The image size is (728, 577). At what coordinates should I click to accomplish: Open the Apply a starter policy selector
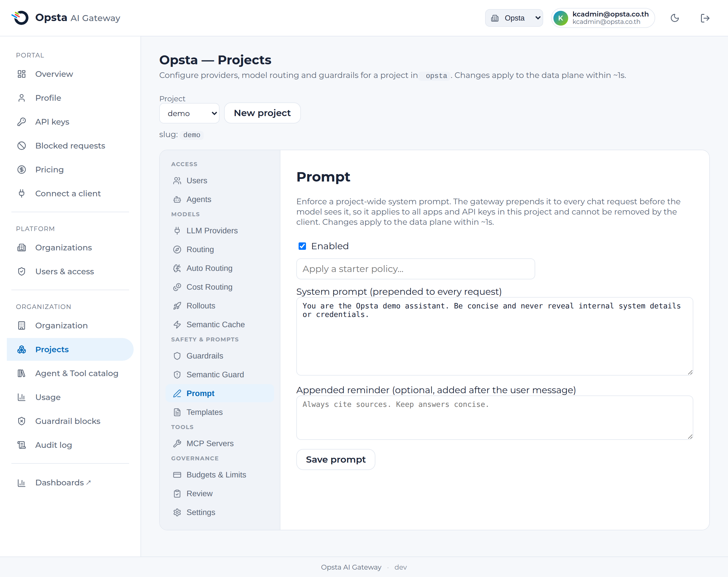[x=415, y=269]
